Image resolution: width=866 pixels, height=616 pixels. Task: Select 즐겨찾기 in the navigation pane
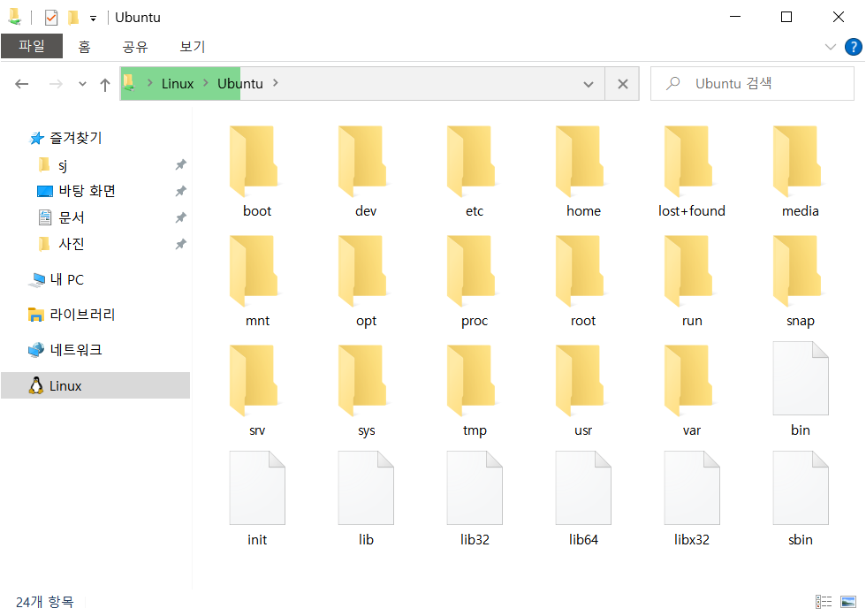(75, 138)
